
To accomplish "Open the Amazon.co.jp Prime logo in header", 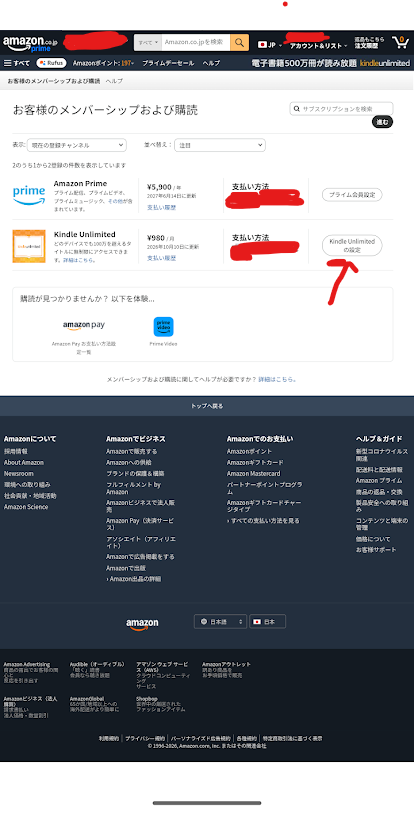I will click(x=30, y=43).
